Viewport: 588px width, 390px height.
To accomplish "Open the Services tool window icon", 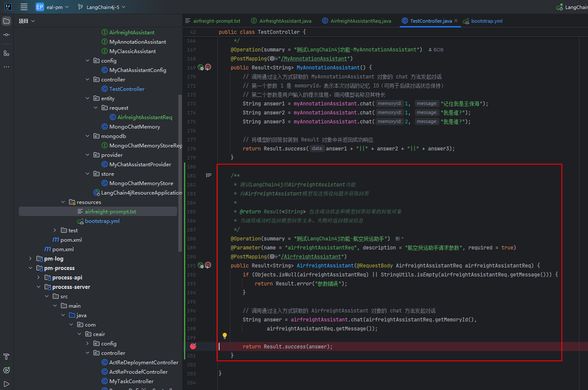I will [x=6, y=370].
